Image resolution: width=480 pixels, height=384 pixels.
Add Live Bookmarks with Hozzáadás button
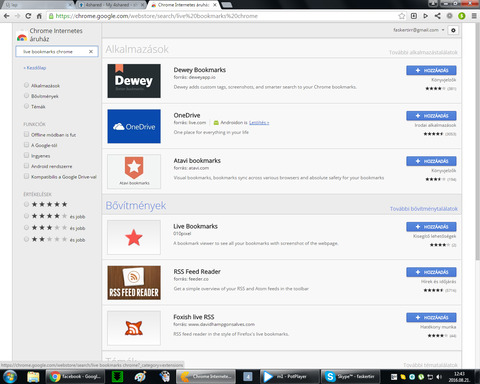(x=431, y=227)
